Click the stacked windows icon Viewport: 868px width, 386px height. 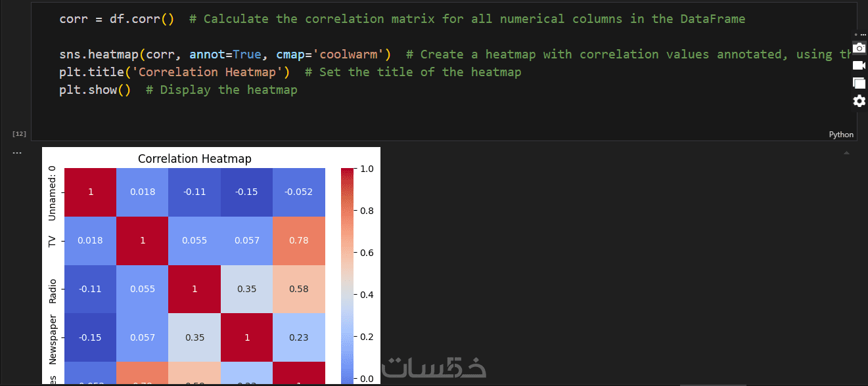pyautogui.click(x=859, y=83)
